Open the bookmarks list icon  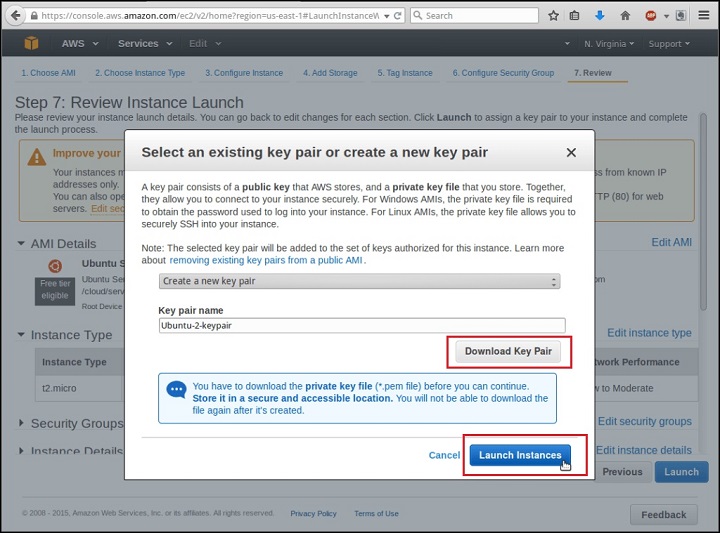(x=574, y=16)
